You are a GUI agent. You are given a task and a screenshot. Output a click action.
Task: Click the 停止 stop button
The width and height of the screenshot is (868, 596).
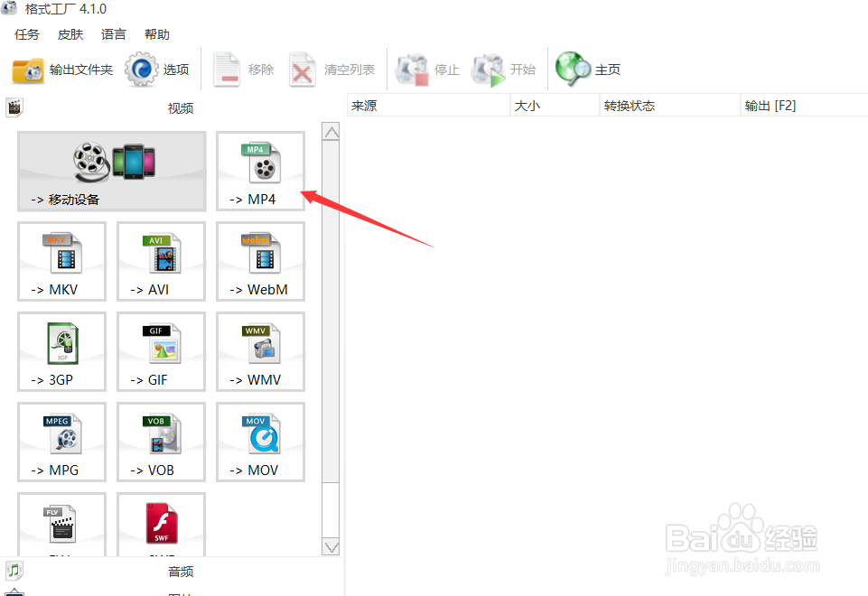point(427,70)
